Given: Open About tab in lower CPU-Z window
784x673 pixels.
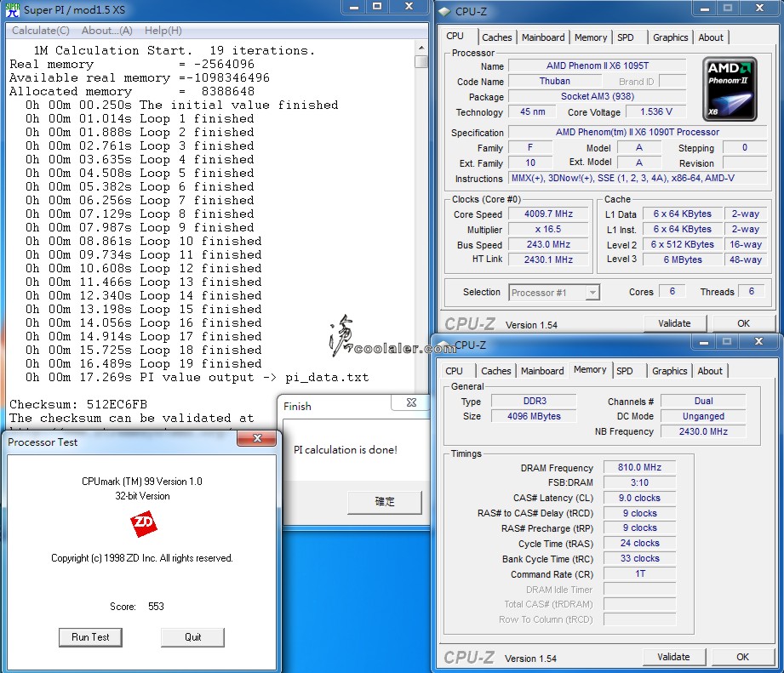Looking at the screenshot, I should click(x=710, y=371).
